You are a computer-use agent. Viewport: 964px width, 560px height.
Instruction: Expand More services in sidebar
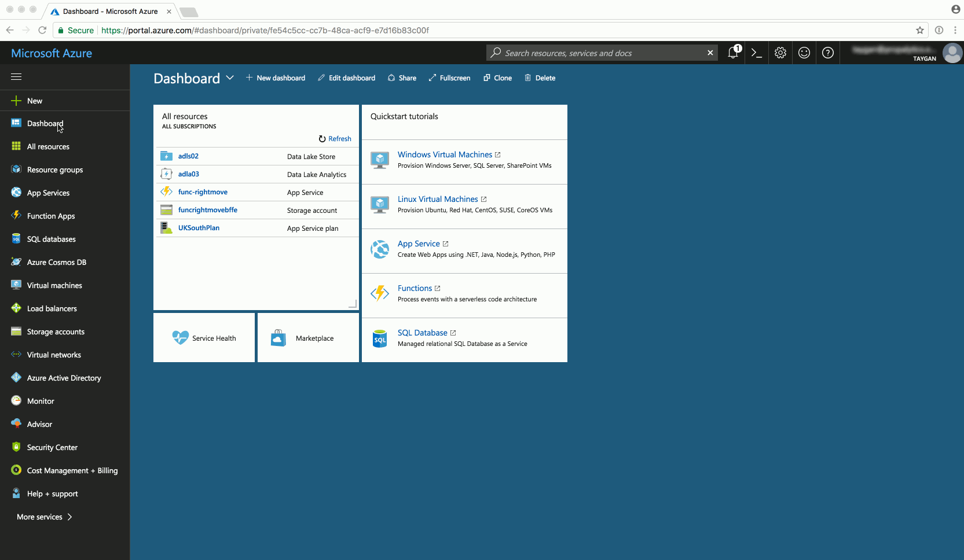pos(45,517)
